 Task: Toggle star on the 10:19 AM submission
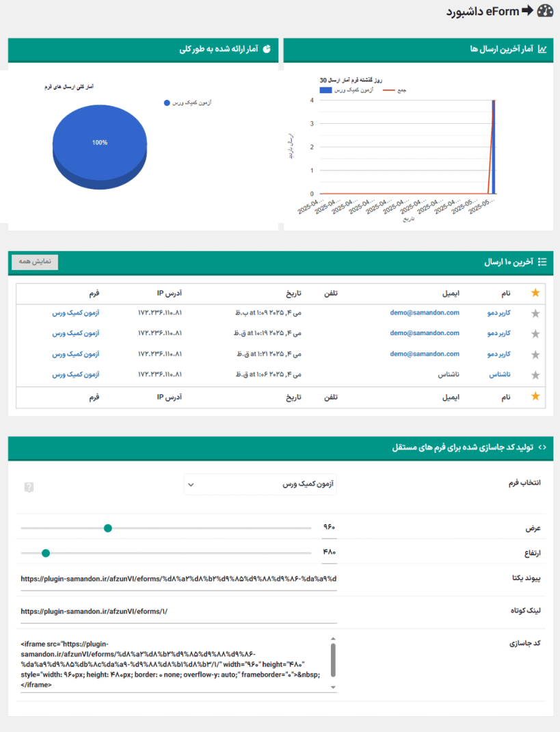535,334
